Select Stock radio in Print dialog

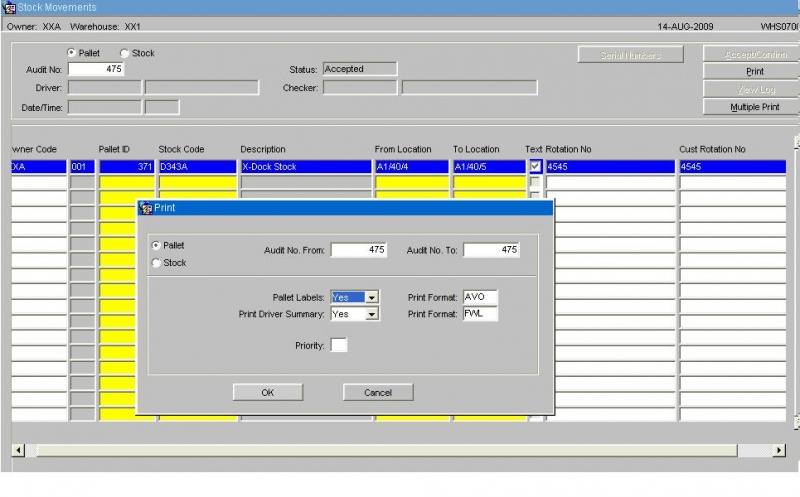tap(156, 263)
